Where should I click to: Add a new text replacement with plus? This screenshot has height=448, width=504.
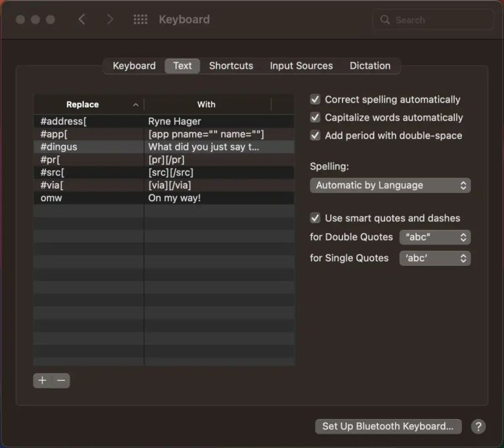(x=43, y=380)
